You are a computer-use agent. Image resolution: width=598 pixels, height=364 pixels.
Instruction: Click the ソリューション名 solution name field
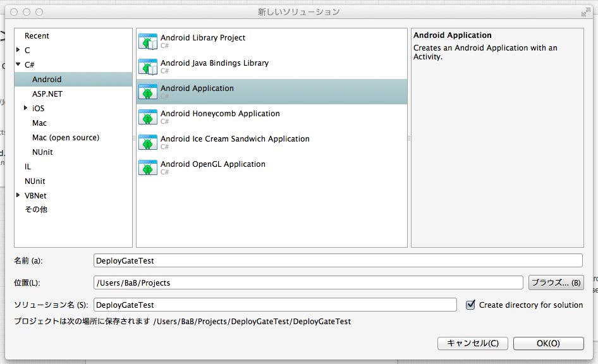[x=275, y=305]
